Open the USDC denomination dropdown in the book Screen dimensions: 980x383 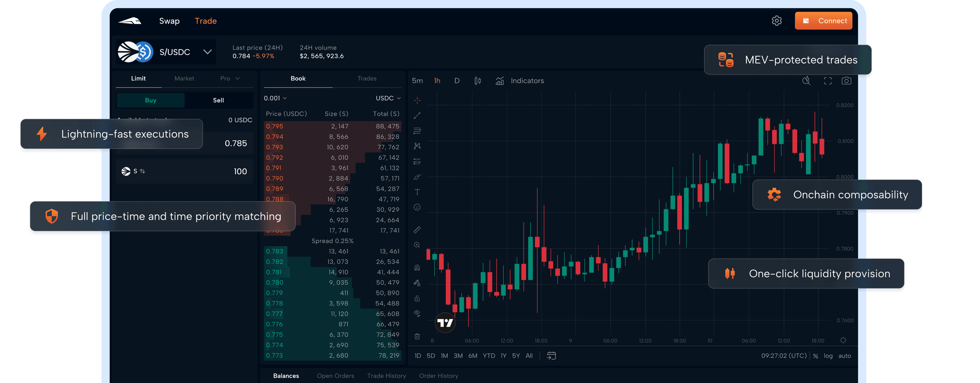click(x=388, y=98)
